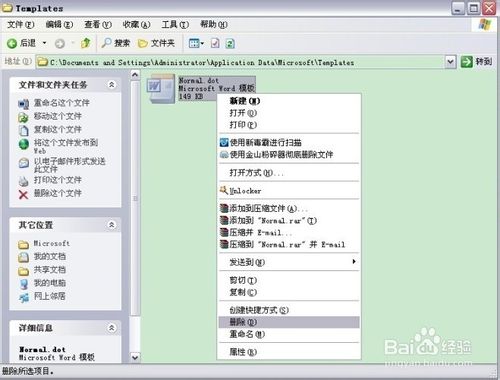Toggle the Folders (文件夹) pane button
Screen dimensions: 500x380
[156, 43]
